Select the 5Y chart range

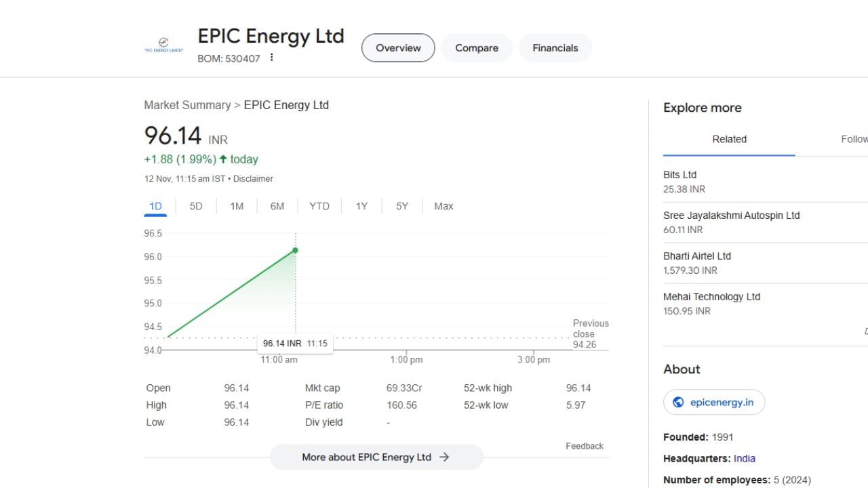click(x=402, y=206)
